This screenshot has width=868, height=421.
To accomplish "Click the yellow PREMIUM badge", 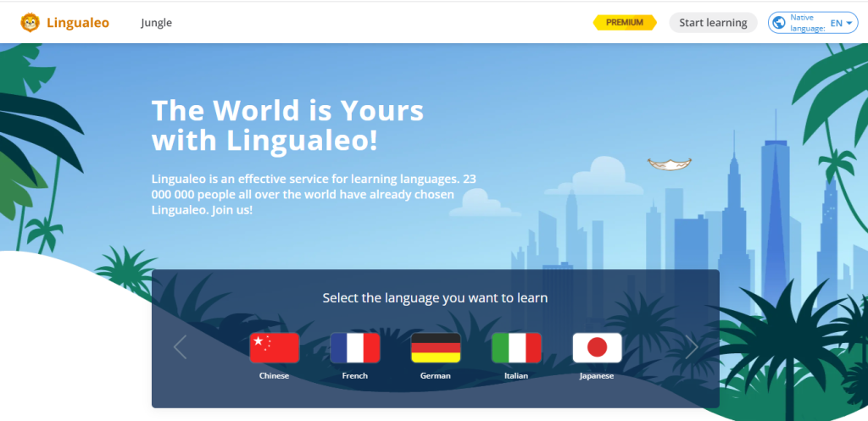I will (625, 23).
